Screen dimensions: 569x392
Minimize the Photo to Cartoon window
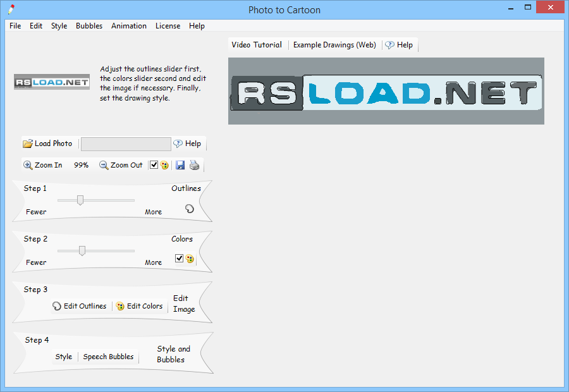point(511,8)
